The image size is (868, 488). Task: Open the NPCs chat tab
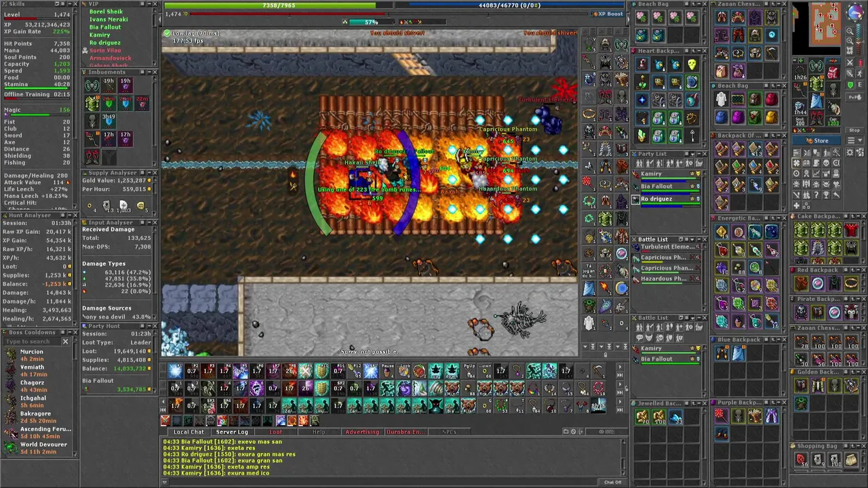click(449, 432)
